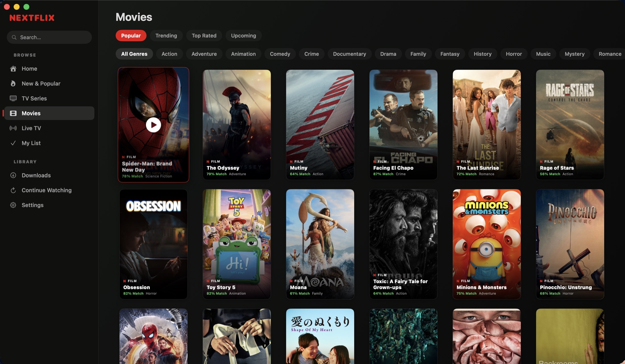Filter by Action genre
625x364 pixels.
tap(169, 54)
